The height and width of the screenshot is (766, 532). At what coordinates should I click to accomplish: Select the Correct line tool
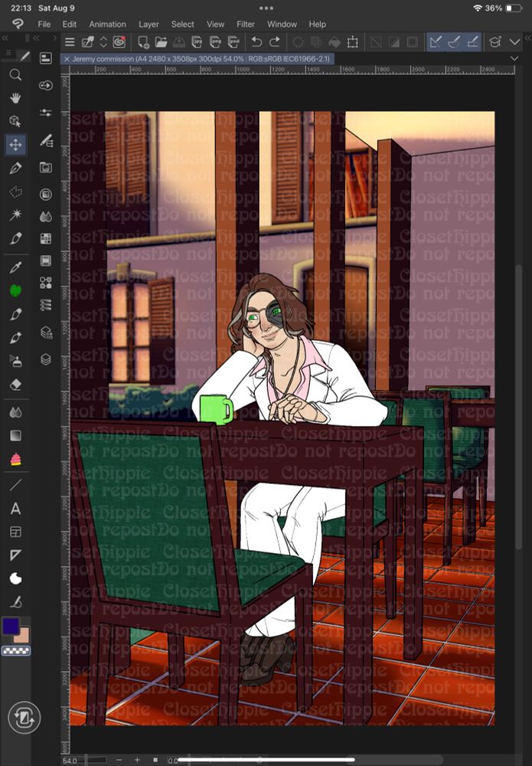pos(15,602)
